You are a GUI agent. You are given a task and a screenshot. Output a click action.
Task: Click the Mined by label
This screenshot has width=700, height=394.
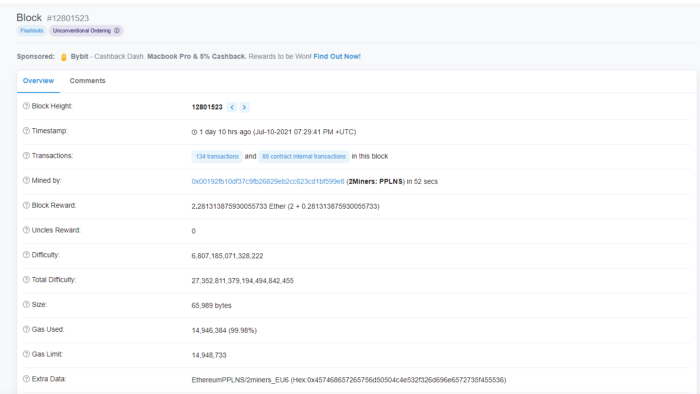(46, 181)
